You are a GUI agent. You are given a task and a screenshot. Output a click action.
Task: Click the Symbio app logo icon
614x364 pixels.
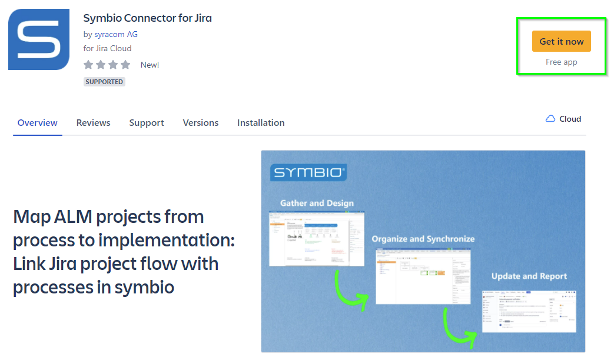[39, 39]
